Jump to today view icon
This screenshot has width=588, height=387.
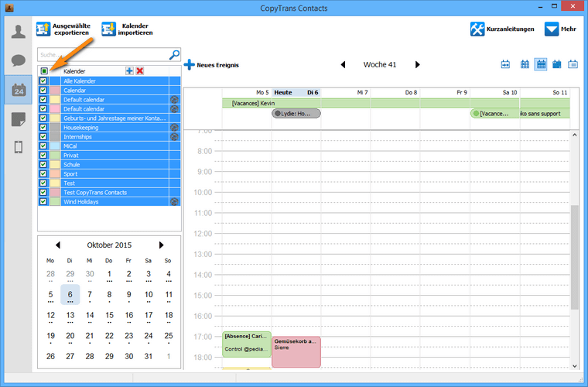505,64
